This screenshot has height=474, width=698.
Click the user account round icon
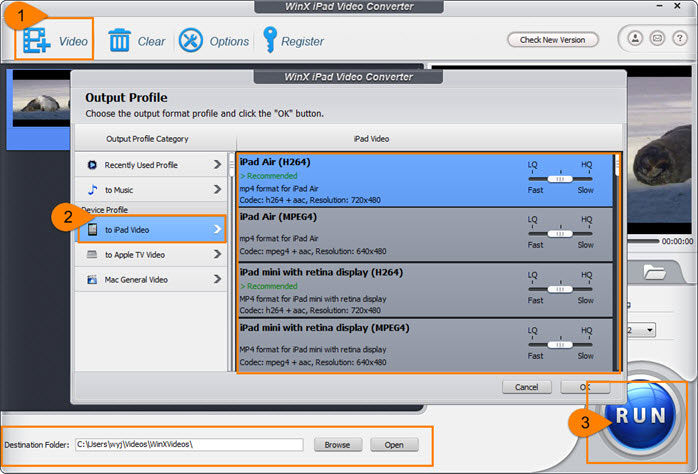[x=635, y=39]
